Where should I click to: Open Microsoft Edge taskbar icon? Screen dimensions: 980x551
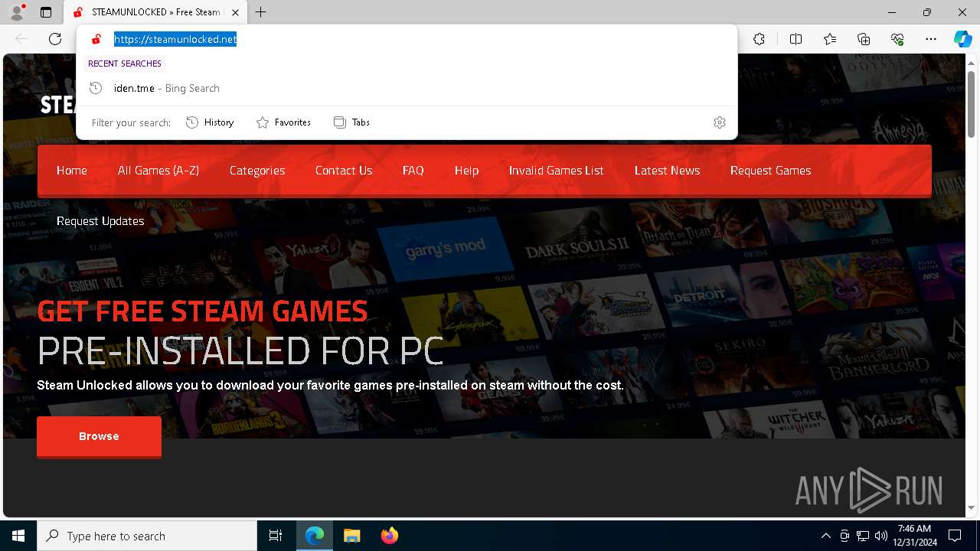pos(315,536)
